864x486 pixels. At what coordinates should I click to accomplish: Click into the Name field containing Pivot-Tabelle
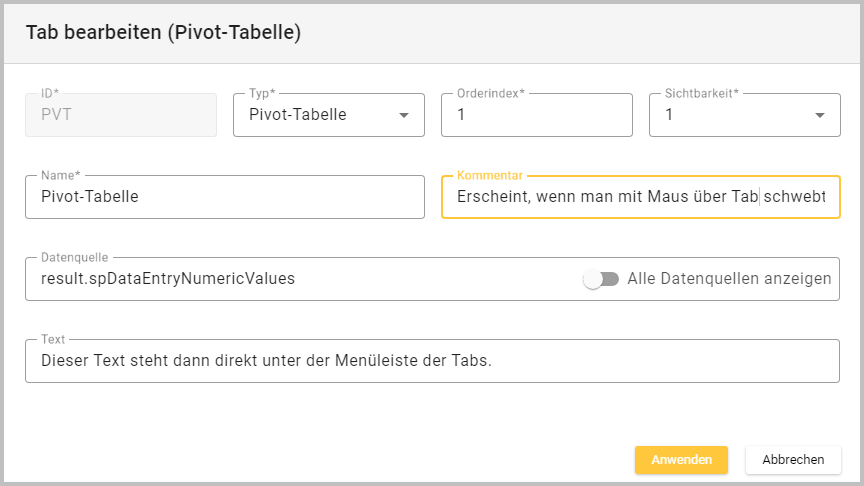pyautogui.click(x=225, y=197)
